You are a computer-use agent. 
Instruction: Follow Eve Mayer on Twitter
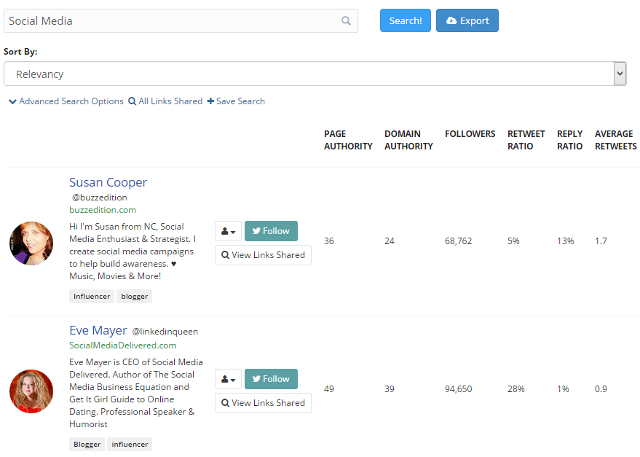point(271,379)
